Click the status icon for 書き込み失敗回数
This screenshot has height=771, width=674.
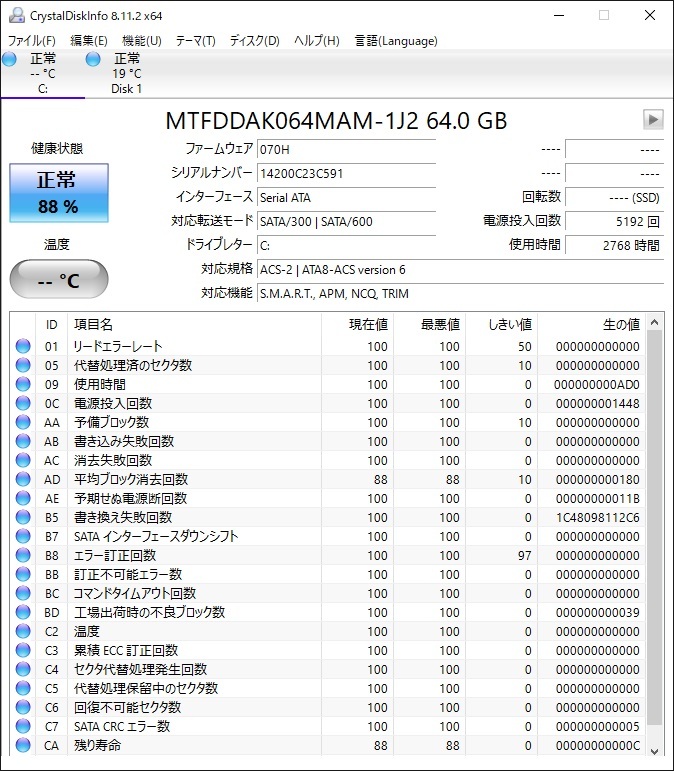click(x=23, y=441)
